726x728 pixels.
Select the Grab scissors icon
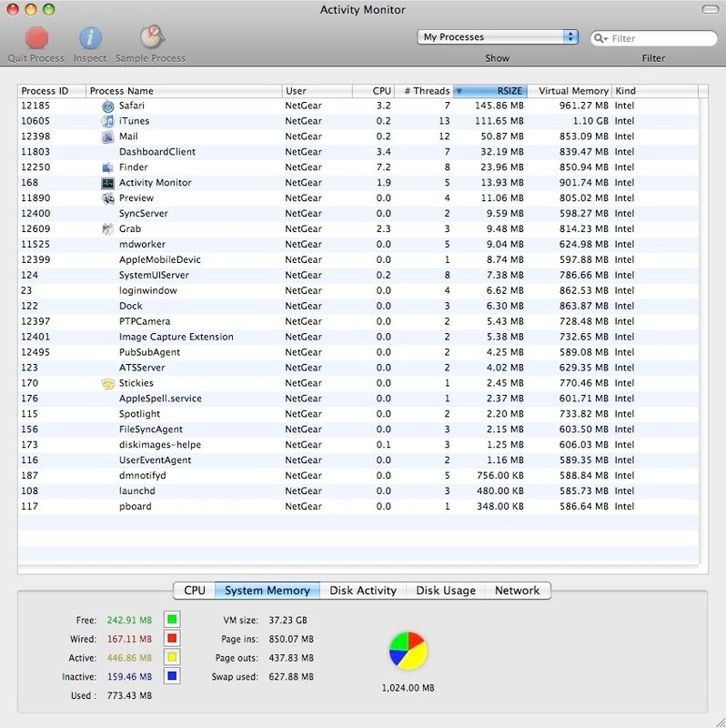tap(107, 229)
